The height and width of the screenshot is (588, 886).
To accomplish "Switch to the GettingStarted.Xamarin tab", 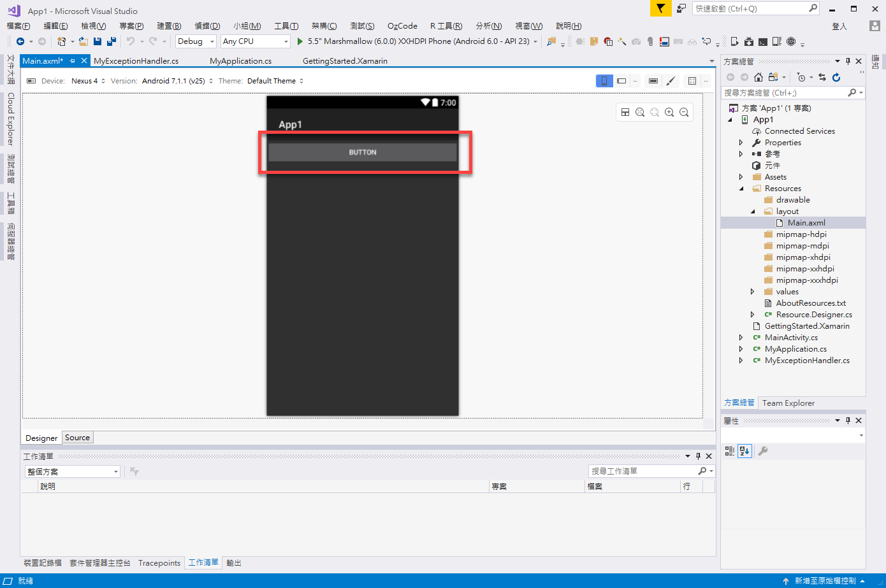I will tap(345, 61).
